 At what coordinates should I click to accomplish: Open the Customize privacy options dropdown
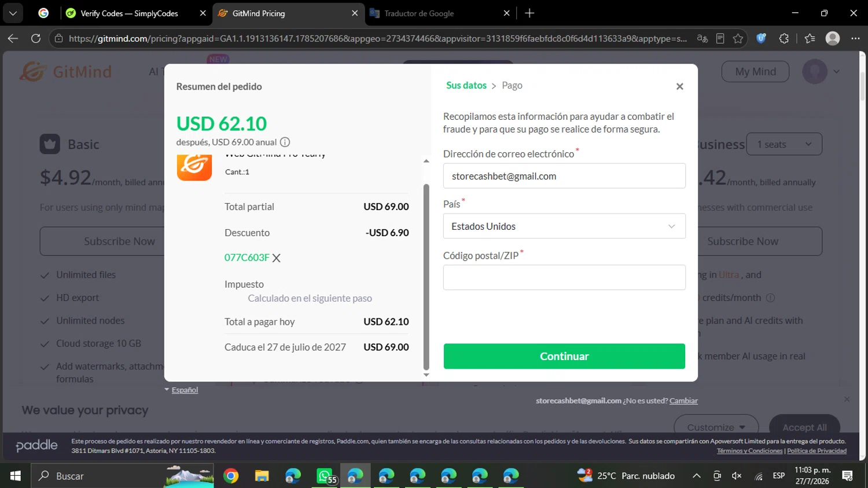pos(716,427)
